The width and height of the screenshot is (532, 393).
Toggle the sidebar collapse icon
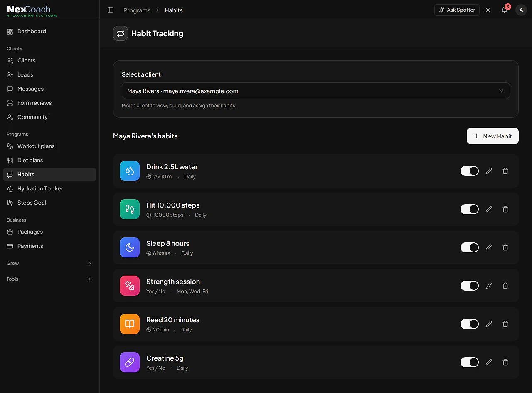click(111, 10)
